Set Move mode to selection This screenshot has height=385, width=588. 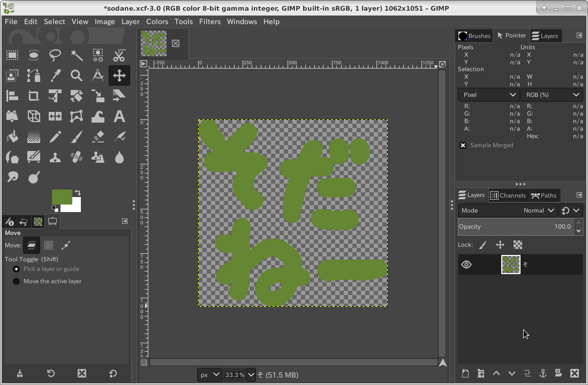[49, 245]
